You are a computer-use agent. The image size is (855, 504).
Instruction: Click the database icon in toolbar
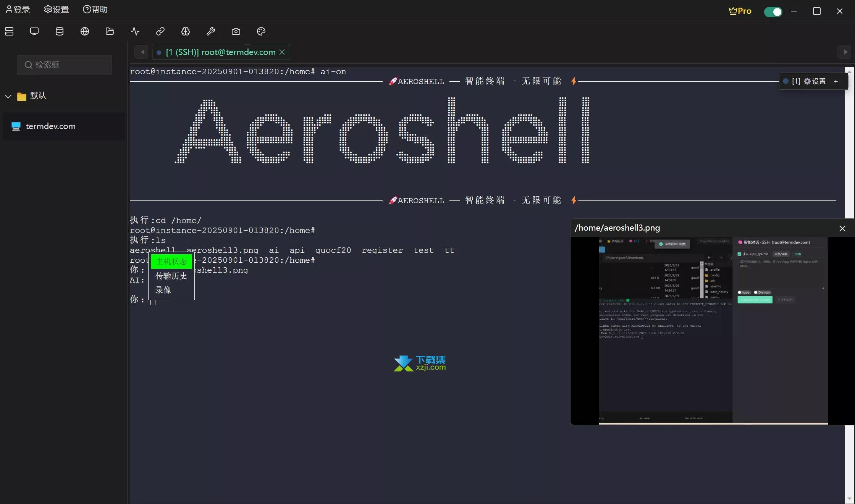coord(60,31)
